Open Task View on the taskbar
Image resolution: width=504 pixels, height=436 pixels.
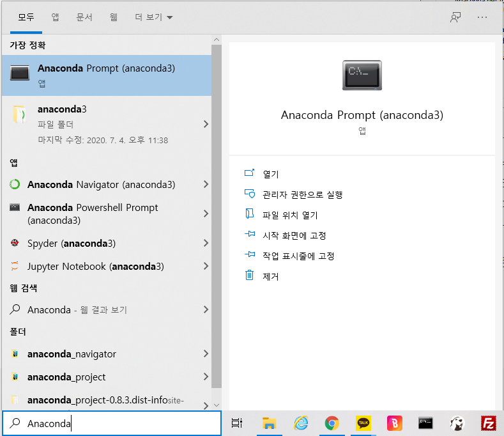pyautogui.click(x=237, y=423)
